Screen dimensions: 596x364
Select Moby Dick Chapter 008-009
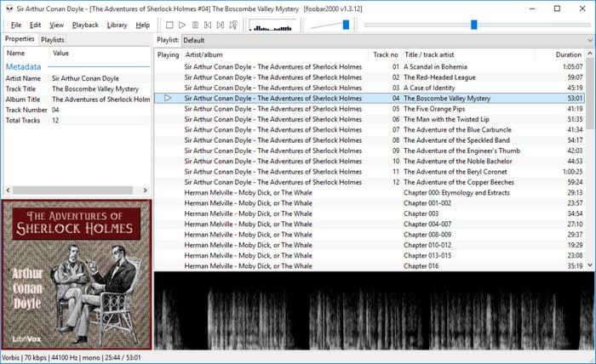[369, 235]
